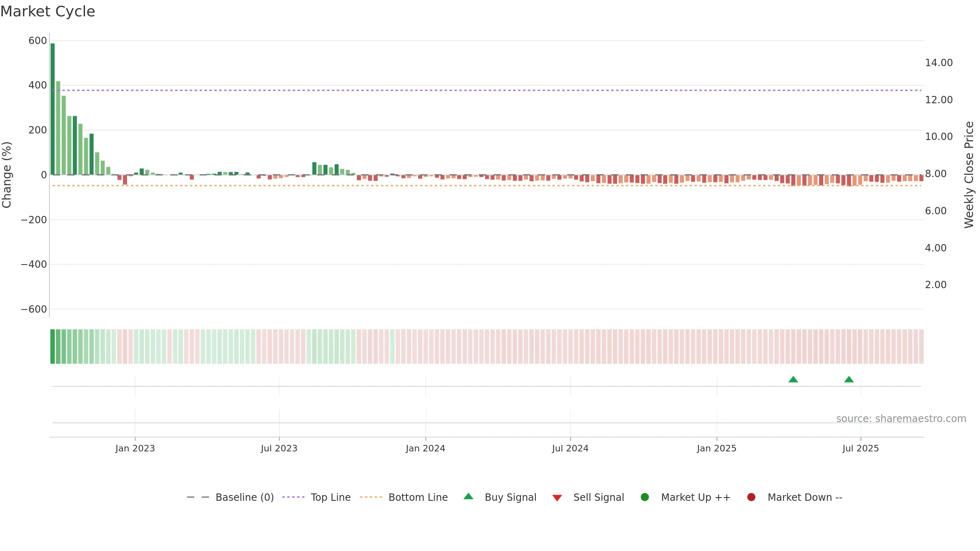Image resolution: width=980 pixels, height=551 pixels.
Task: Click the 2.00 right axis price label
Action: coord(936,285)
